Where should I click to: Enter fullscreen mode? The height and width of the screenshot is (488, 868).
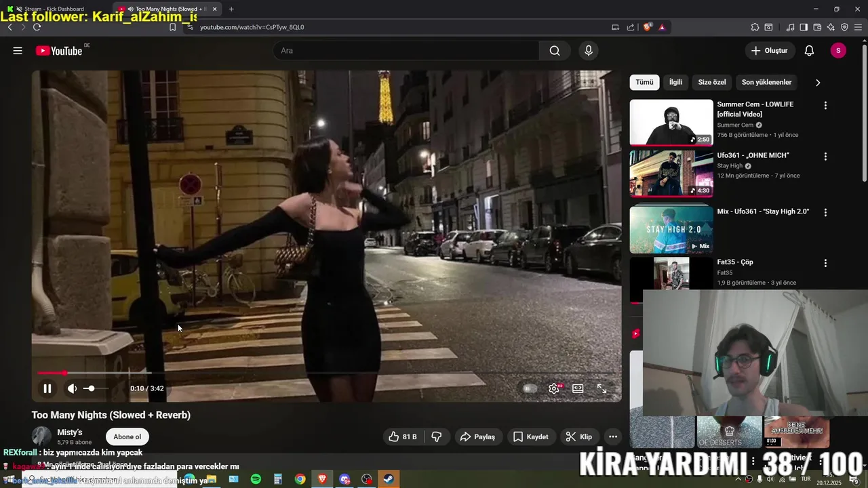point(601,388)
